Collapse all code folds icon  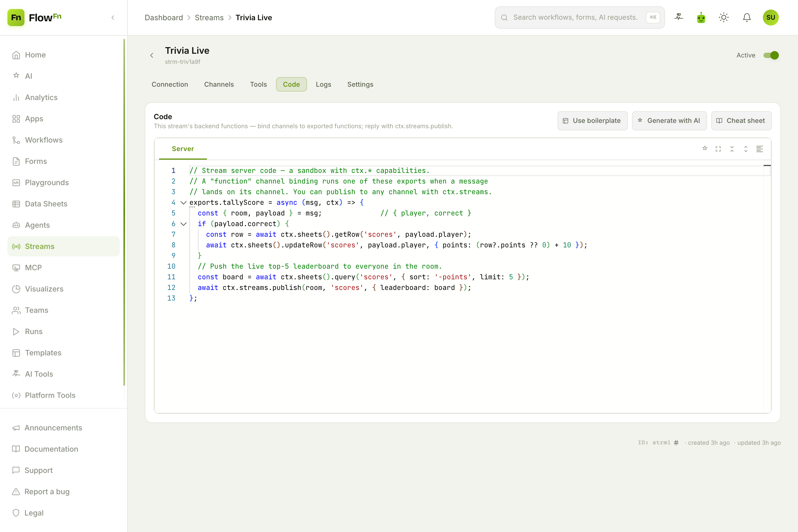(x=732, y=149)
